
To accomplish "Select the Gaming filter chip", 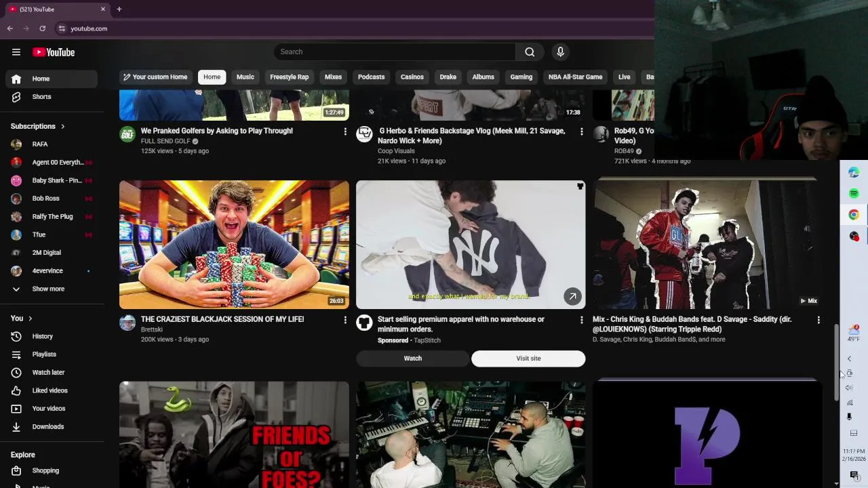I will click(521, 77).
